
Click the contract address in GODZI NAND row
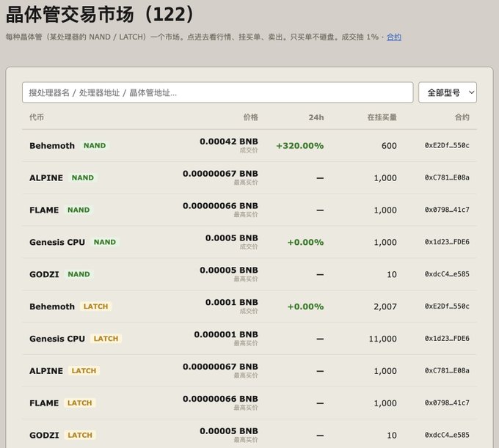click(x=447, y=274)
